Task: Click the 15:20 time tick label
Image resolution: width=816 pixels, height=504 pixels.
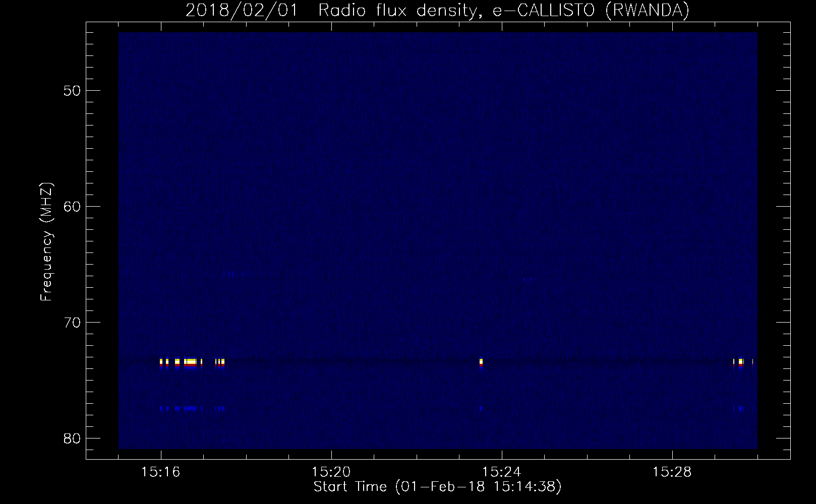Action: 331,472
